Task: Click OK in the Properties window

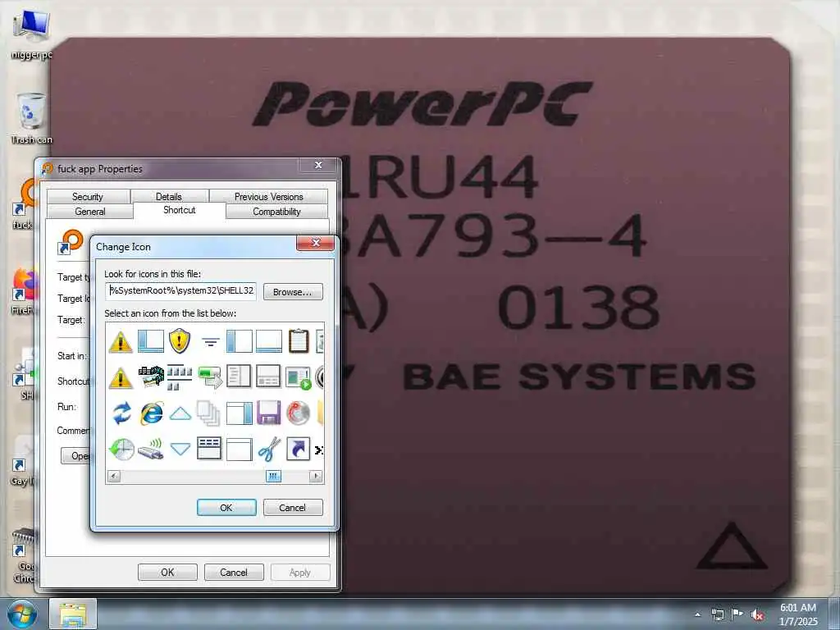Action: (x=167, y=572)
